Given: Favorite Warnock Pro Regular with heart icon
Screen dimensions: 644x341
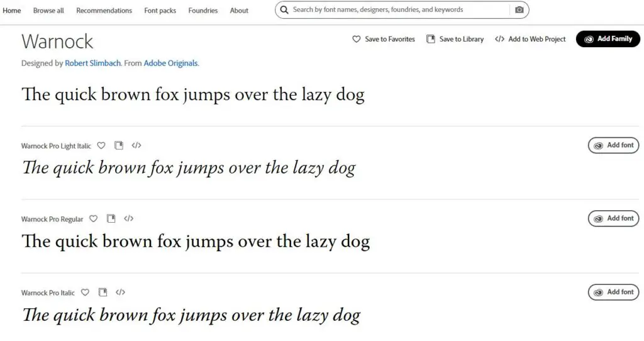Looking at the screenshot, I should [x=93, y=218].
